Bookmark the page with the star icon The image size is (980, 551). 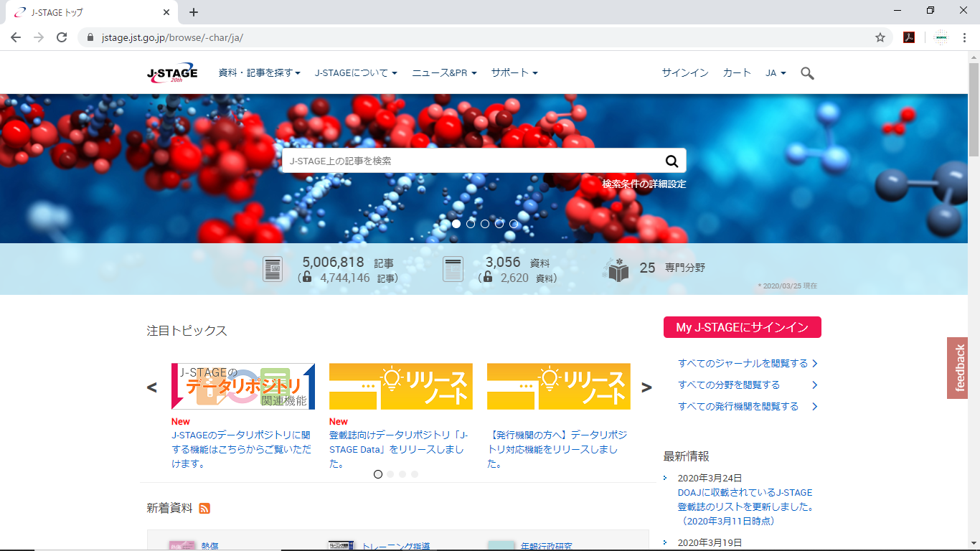point(880,37)
